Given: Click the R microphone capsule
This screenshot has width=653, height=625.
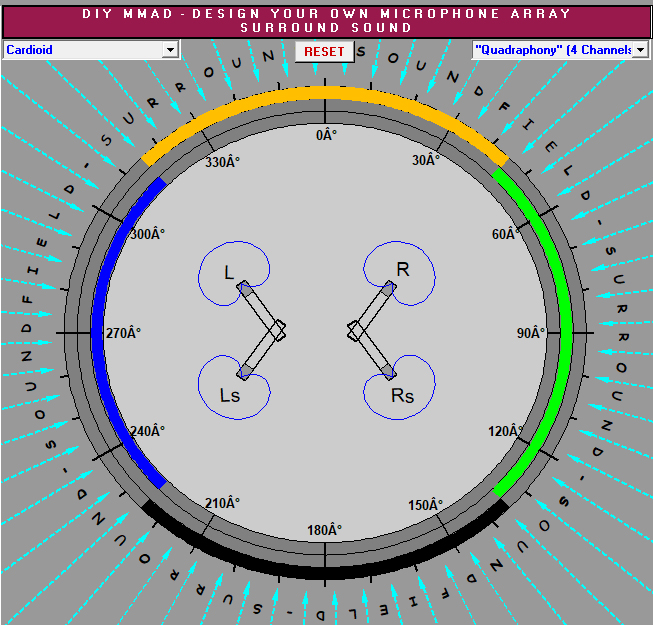Looking at the screenshot, I should coord(390,289).
